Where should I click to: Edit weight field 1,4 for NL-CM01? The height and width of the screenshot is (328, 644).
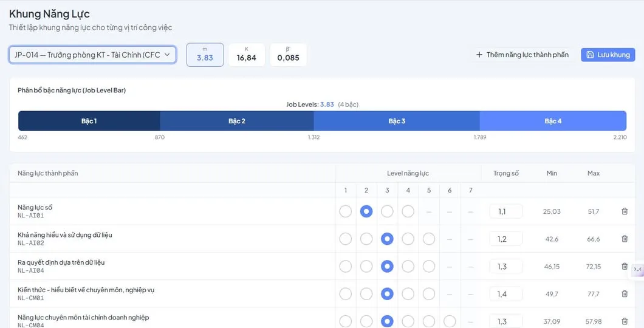coord(506,294)
